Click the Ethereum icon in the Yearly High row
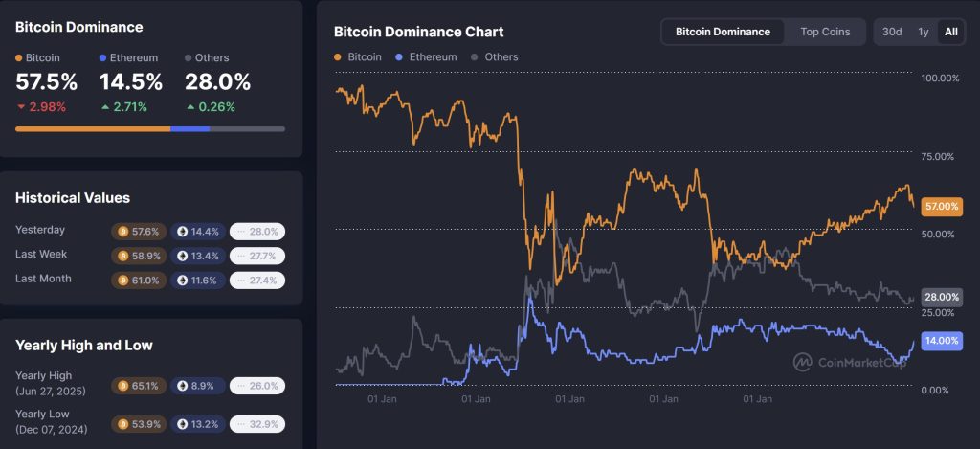 pos(182,386)
